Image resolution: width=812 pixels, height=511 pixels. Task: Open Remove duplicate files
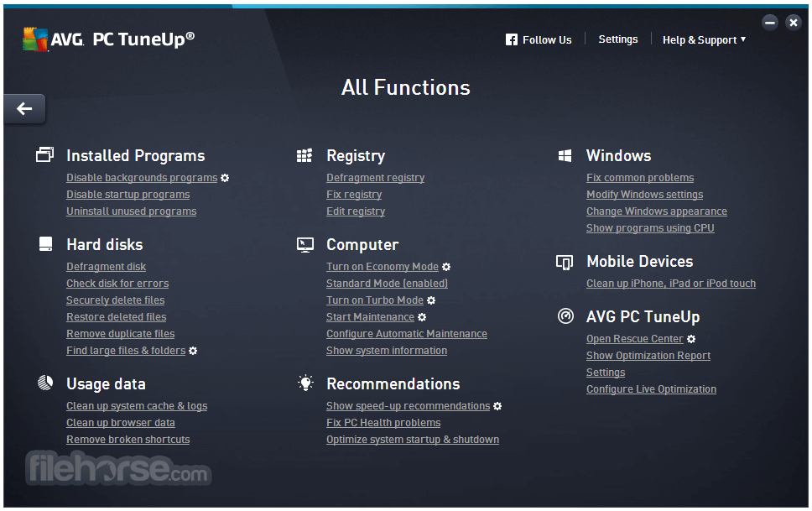click(x=120, y=334)
